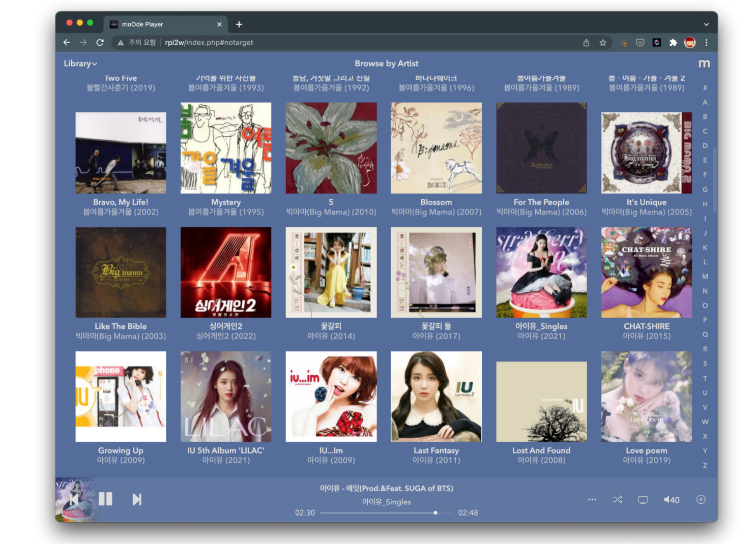Image resolution: width=756 pixels, height=544 pixels.
Task: Seek on the song progress slider
Action: [387, 513]
